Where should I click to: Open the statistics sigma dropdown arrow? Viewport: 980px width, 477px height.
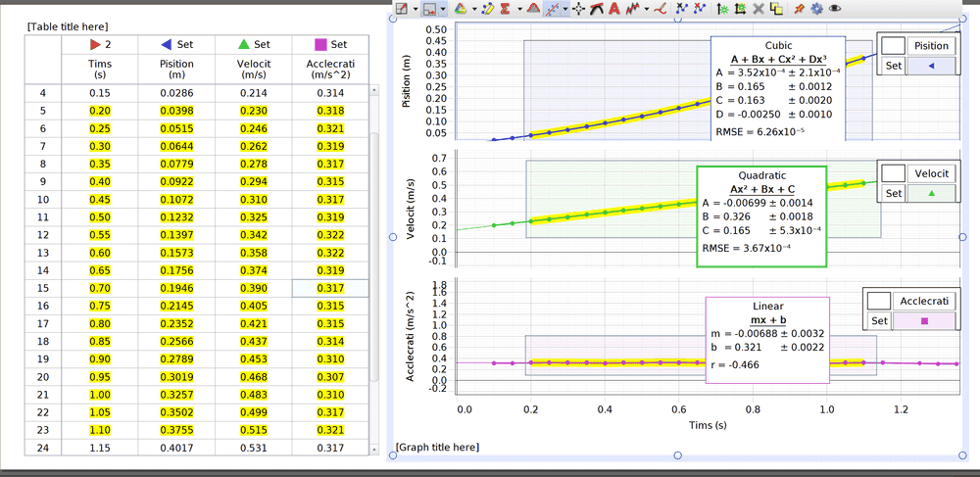pos(517,9)
